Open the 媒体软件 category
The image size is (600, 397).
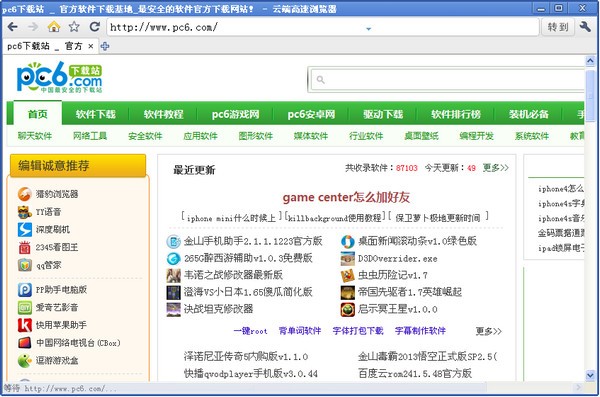tap(311, 136)
